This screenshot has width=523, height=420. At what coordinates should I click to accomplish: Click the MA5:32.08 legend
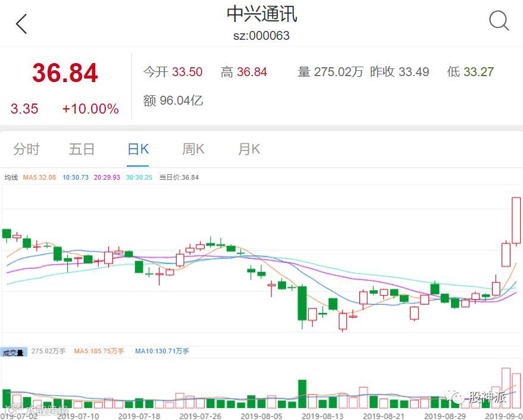39,177
